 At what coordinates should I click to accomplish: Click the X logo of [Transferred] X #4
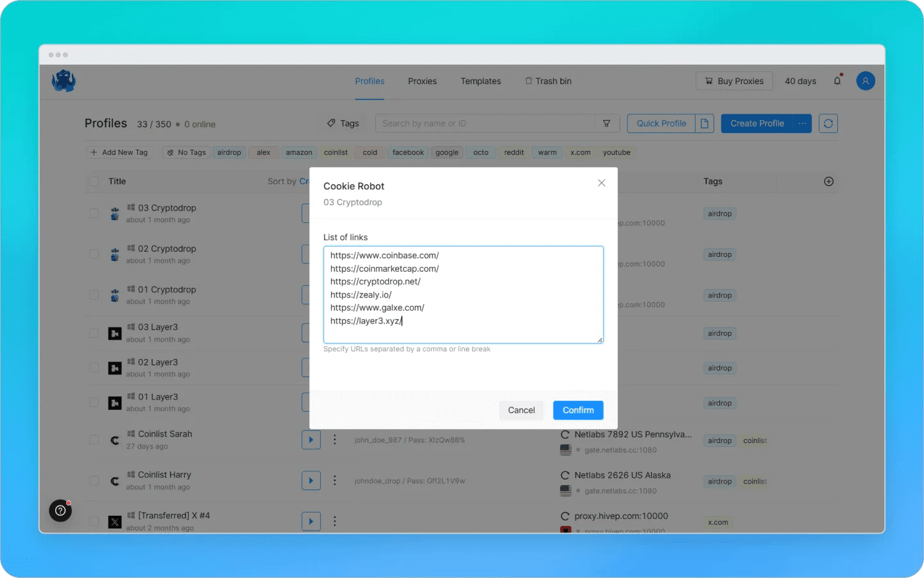[x=115, y=521]
